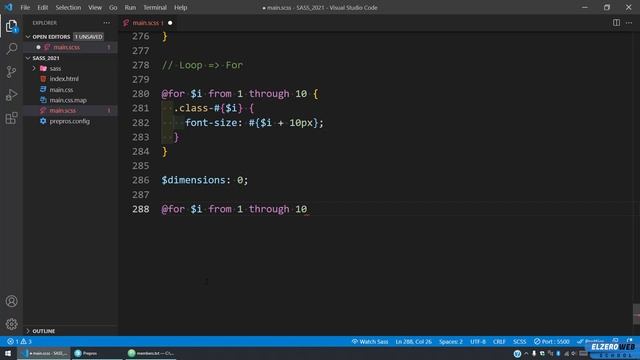The width and height of the screenshot is (640, 360).
Task: Select the main.scss editor tab
Action: (x=148, y=23)
